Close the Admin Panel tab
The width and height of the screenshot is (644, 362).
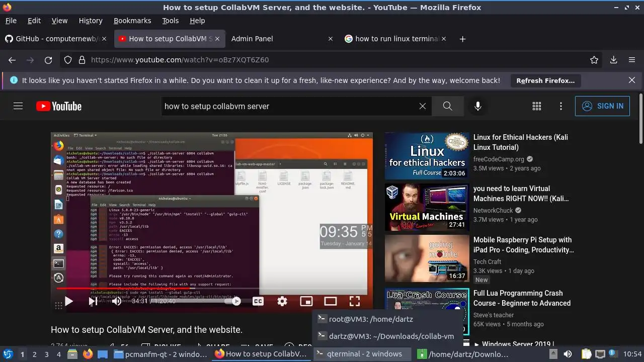[x=331, y=39]
